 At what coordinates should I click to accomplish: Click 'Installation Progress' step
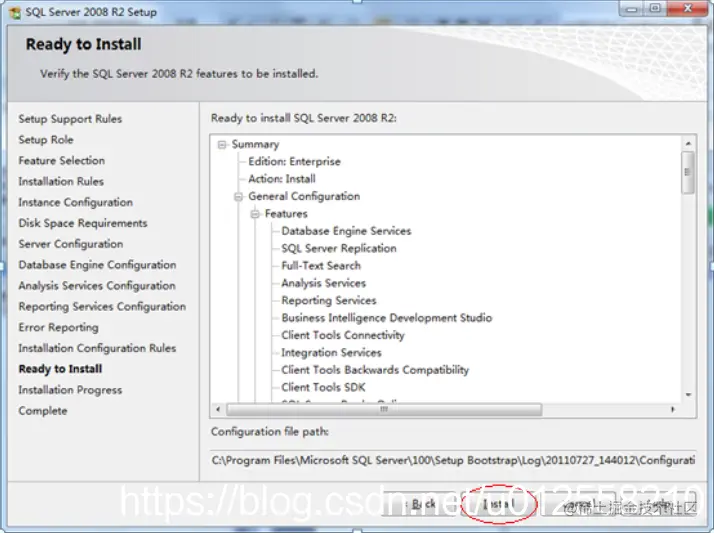pos(70,390)
